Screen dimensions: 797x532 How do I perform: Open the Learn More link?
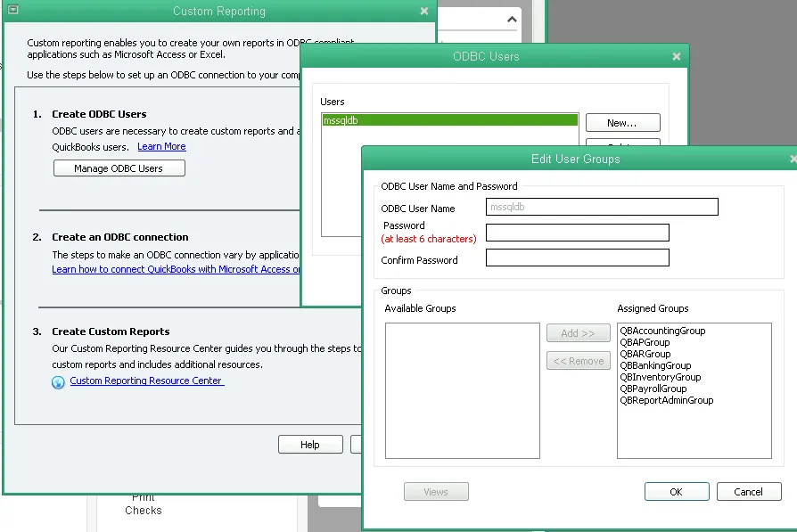point(161,146)
